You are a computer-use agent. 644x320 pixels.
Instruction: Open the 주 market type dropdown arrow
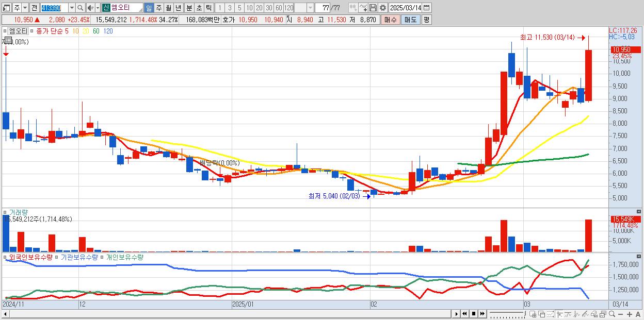pos(25,8)
